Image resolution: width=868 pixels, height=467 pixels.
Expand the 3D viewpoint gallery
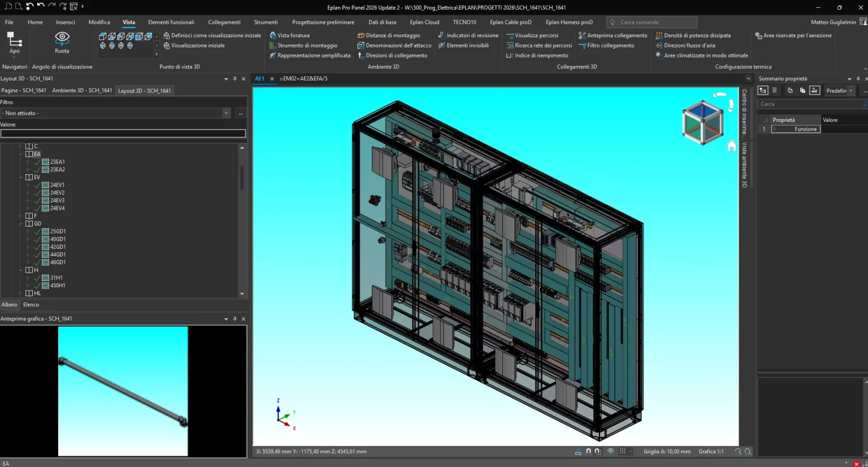157,55
